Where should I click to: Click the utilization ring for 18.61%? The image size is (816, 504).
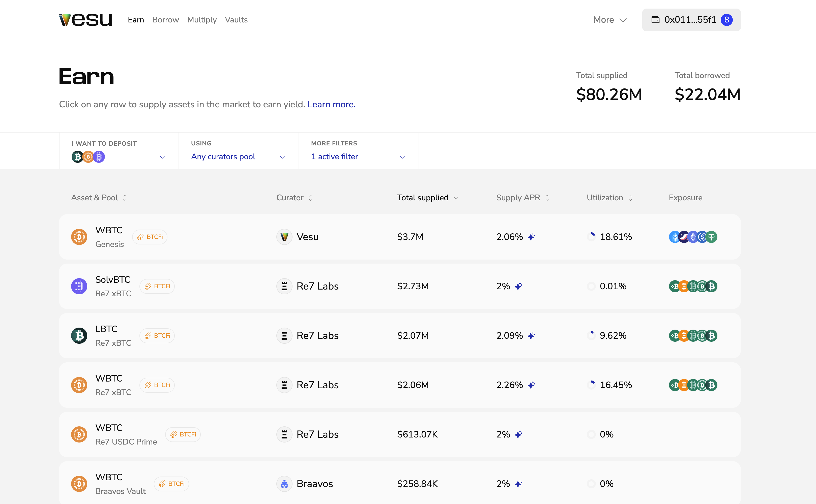tap(591, 237)
